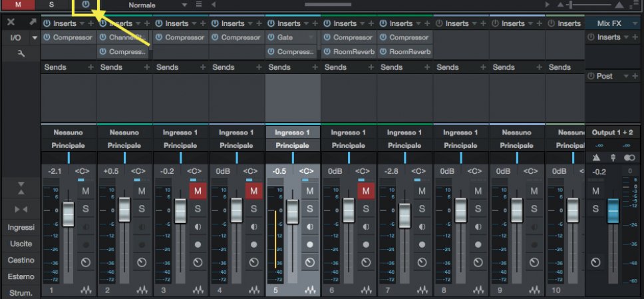Click the vertical expand triangles icon in left panel
Viewport: 644px width, 299px height.
tap(21, 188)
